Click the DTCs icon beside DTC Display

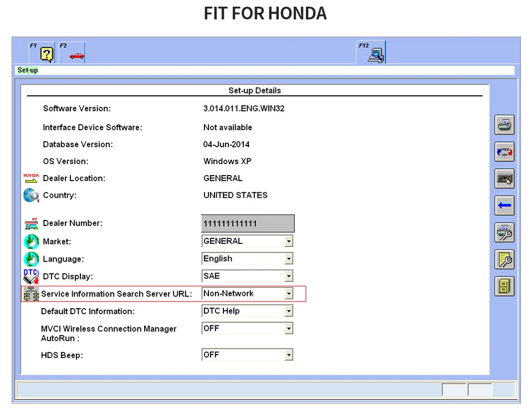[31, 276]
